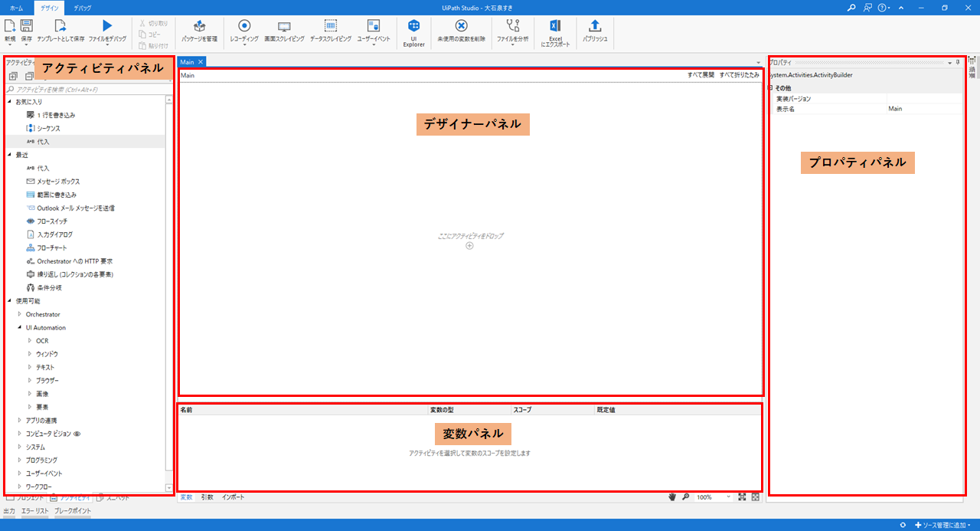The image size is (980, 531).
Task: Switch to the デバッグ ribbon tab
Action: click(x=83, y=7)
